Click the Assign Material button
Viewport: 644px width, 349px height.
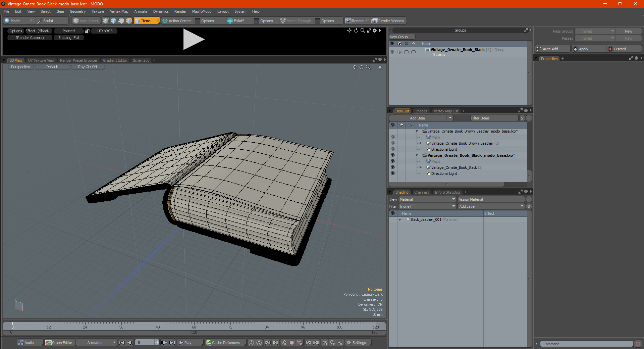[x=491, y=199]
